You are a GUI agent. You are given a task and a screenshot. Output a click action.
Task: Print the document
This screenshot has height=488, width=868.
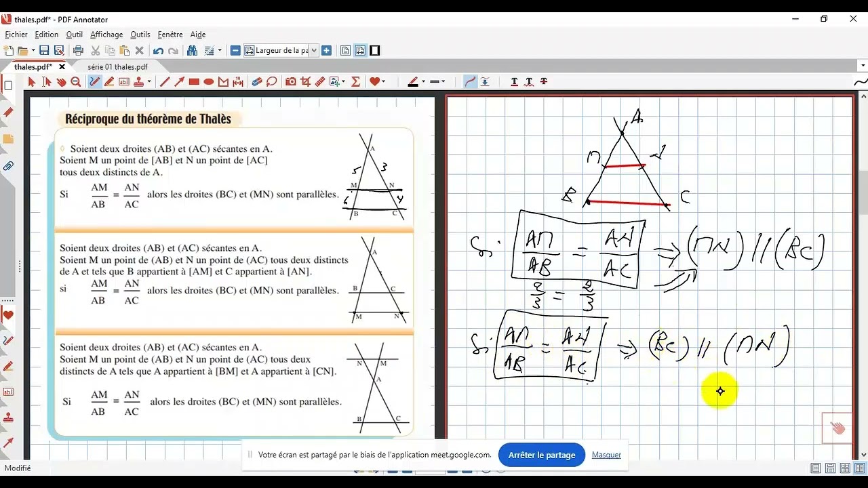click(78, 50)
